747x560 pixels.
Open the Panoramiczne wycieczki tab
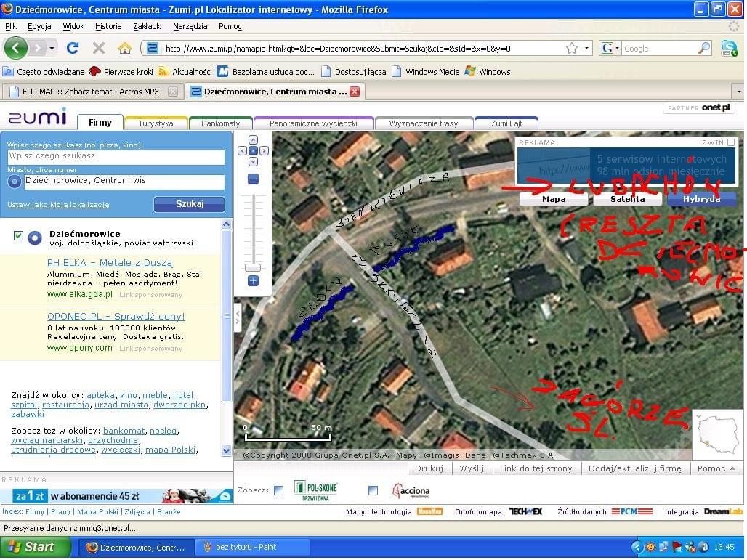[313, 123]
